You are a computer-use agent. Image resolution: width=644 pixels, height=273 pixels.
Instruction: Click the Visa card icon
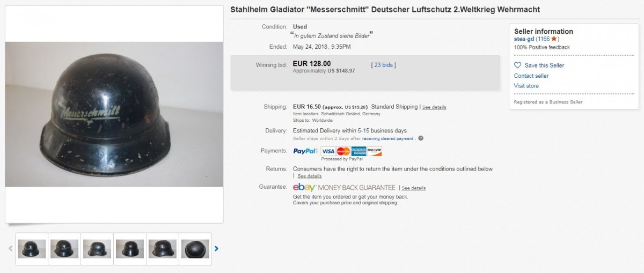click(x=328, y=151)
